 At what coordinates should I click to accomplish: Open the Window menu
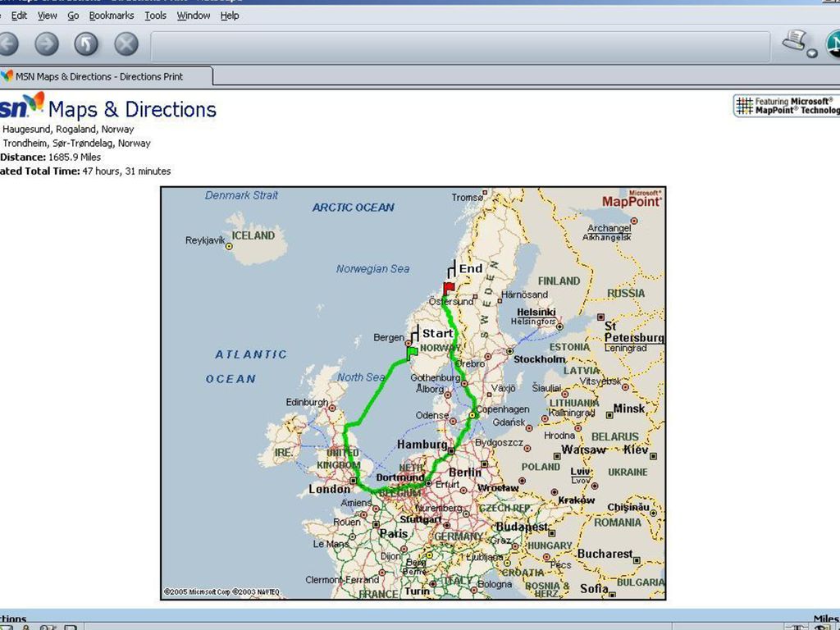[194, 16]
